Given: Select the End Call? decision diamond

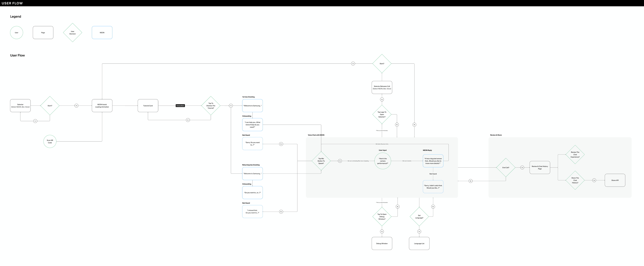Looking at the screenshot, I should coord(505,168).
